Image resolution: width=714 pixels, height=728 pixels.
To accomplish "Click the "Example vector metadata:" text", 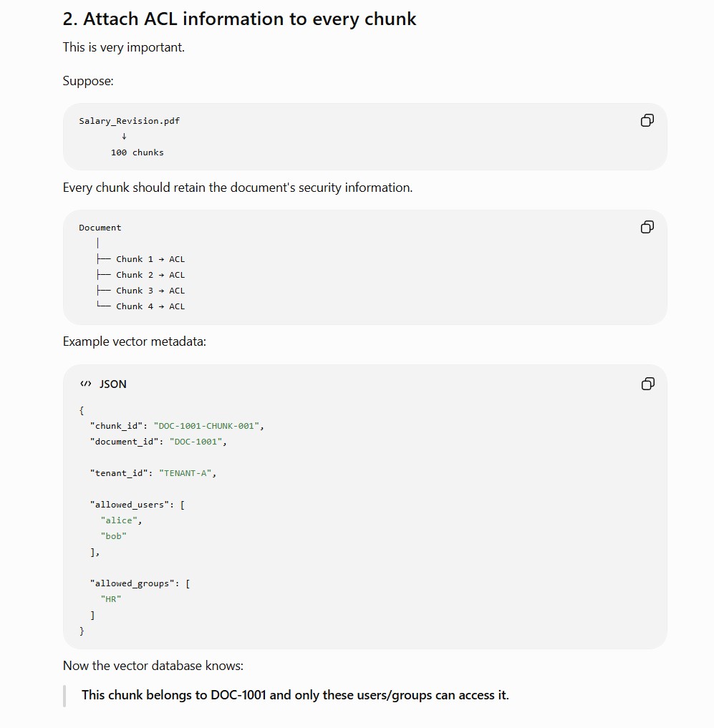I will click(134, 341).
